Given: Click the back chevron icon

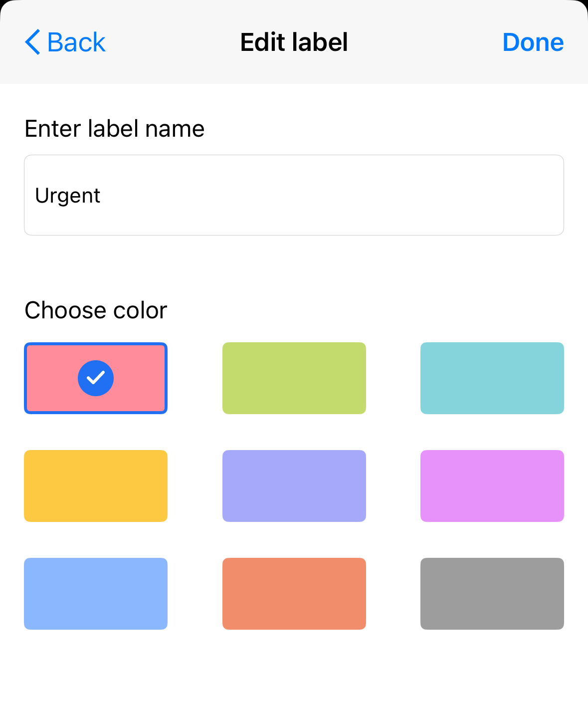Looking at the screenshot, I should tap(33, 42).
